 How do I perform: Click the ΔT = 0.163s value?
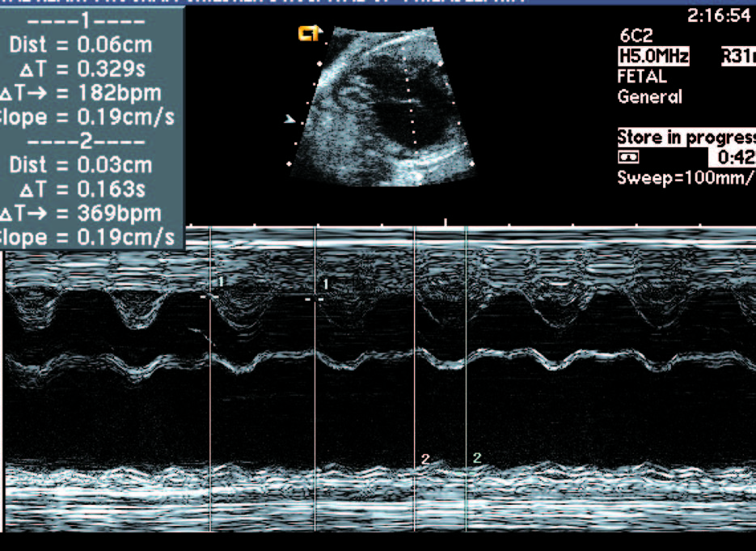click(82, 189)
